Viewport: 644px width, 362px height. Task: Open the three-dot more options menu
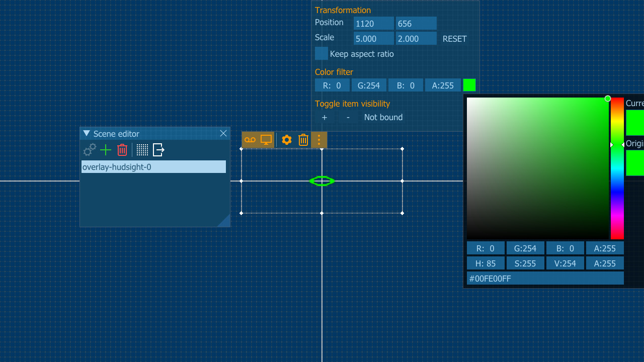319,140
